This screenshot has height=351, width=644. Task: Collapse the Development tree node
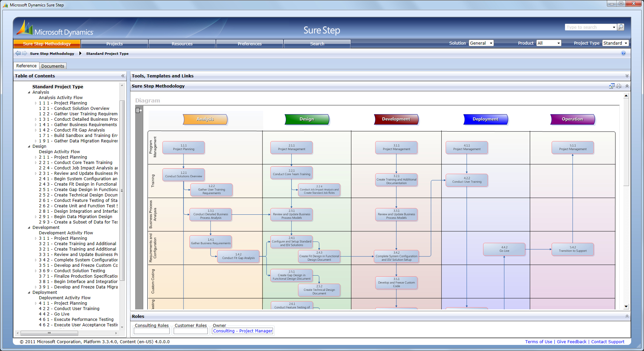point(29,228)
